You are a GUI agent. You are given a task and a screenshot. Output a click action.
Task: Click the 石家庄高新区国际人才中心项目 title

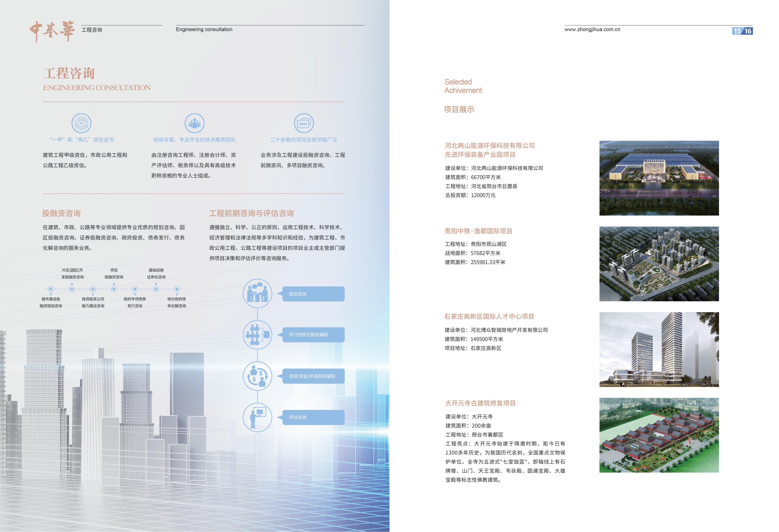(489, 317)
